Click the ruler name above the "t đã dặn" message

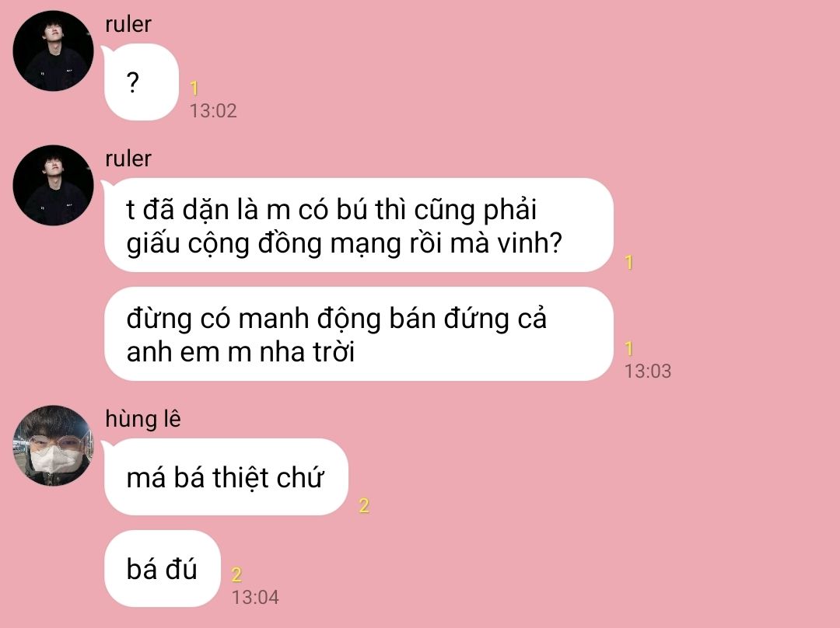[128, 159]
